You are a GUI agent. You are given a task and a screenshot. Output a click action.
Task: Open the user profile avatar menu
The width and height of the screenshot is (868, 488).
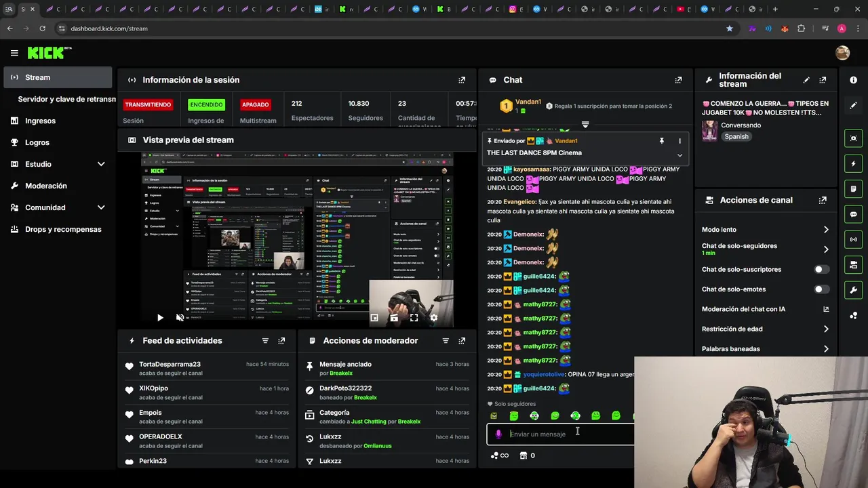(x=842, y=53)
